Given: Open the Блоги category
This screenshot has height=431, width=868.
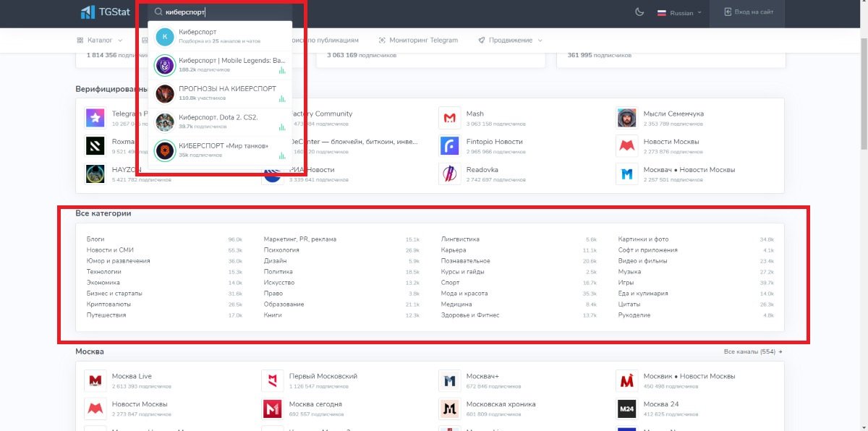Looking at the screenshot, I should (95, 239).
